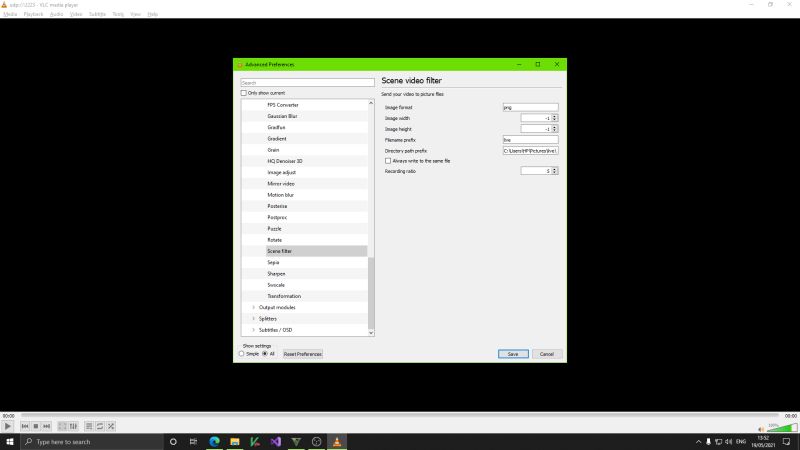Open the Video menu
Screen dimensions: 800x450
[x=76, y=14]
